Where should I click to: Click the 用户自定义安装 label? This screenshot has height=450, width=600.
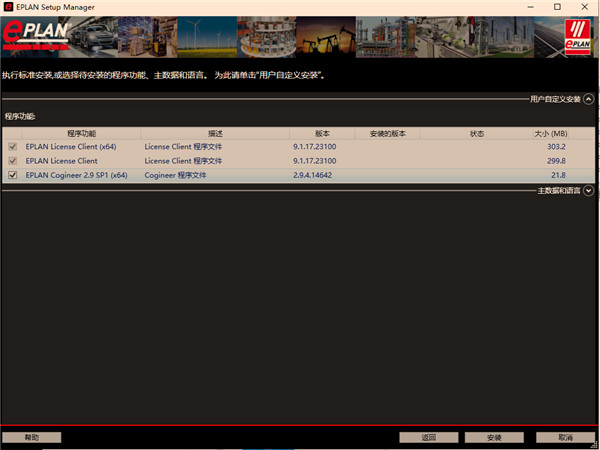coord(555,99)
